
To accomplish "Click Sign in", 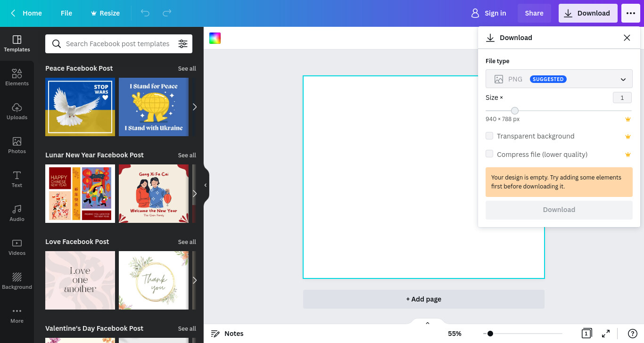I will [488, 13].
